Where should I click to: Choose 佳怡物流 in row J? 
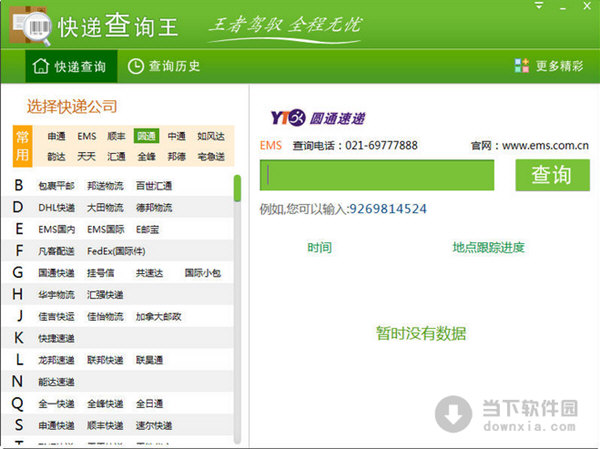click(x=105, y=317)
